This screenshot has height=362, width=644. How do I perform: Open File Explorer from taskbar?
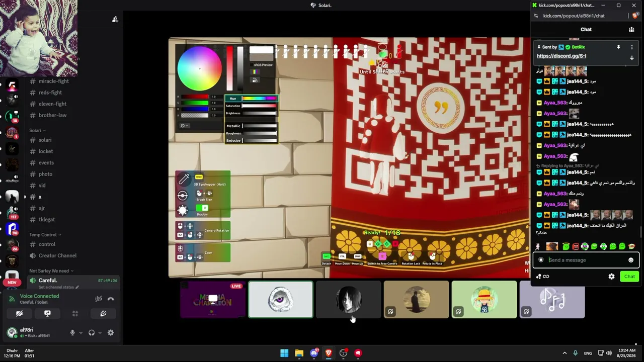[x=299, y=353]
